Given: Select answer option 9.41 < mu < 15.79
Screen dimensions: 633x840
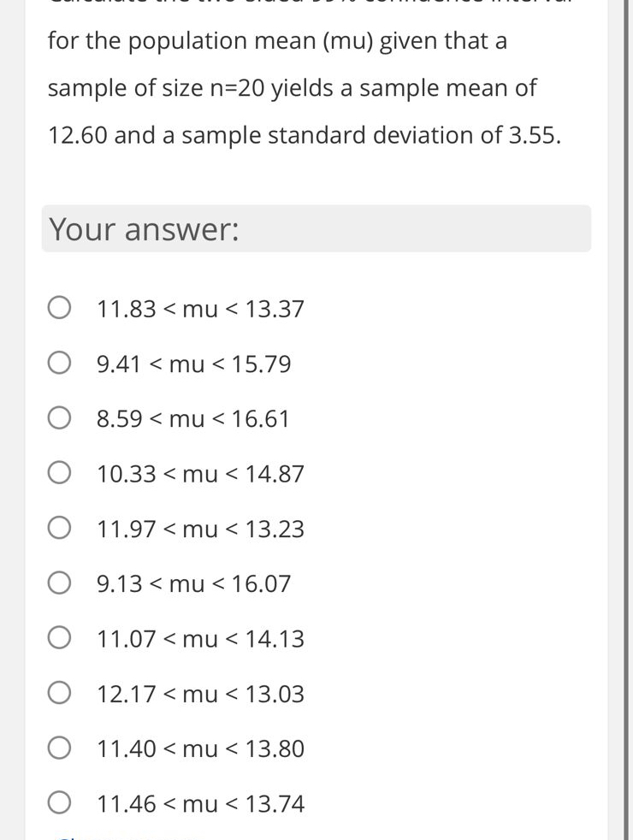Looking at the screenshot, I should 193,364.
